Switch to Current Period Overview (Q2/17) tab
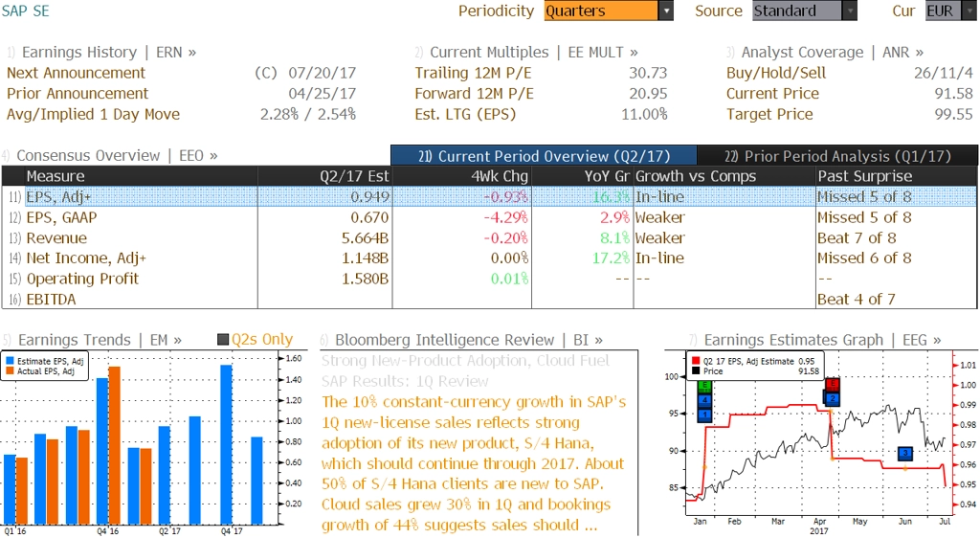980x538 pixels. 544,156
